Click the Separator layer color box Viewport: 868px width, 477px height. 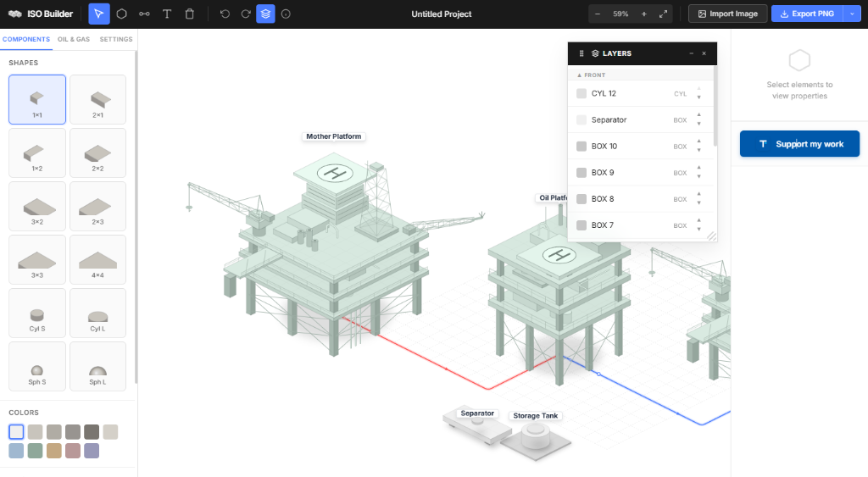[x=581, y=119]
